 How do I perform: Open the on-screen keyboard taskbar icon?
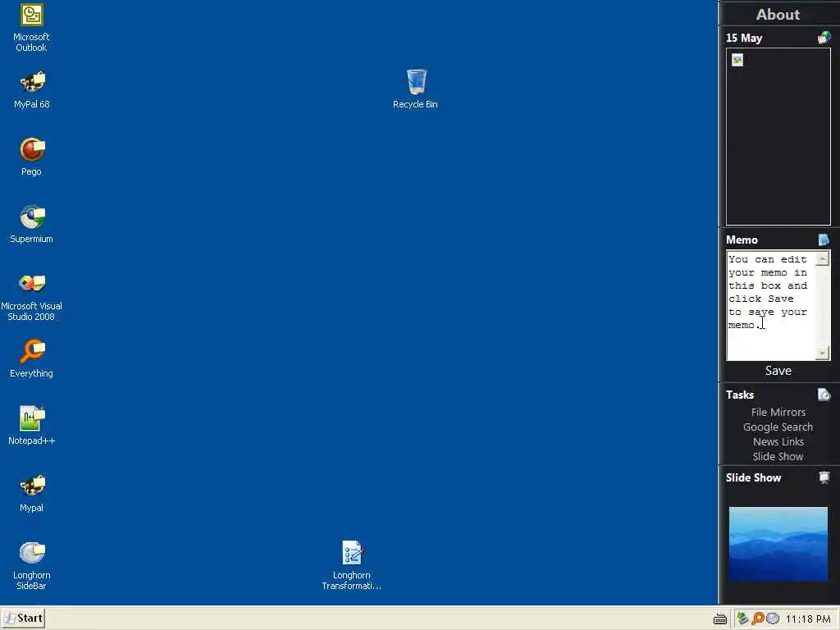tap(720, 619)
